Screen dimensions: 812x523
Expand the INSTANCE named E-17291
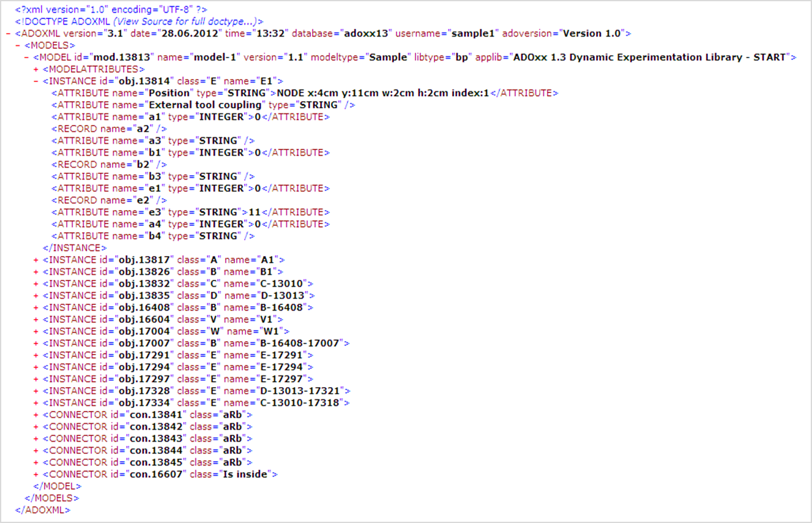tap(34, 355)
